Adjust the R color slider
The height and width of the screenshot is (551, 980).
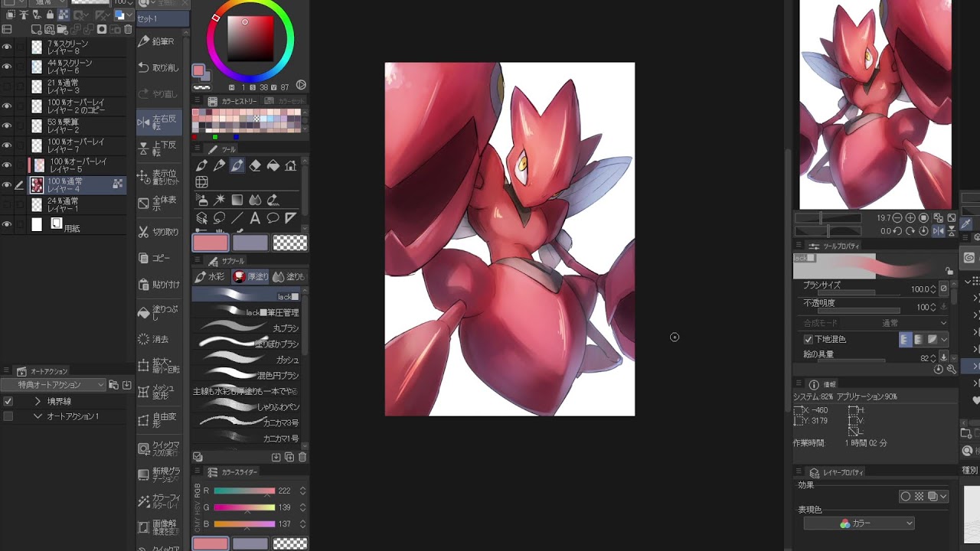[x=244, y=491]
